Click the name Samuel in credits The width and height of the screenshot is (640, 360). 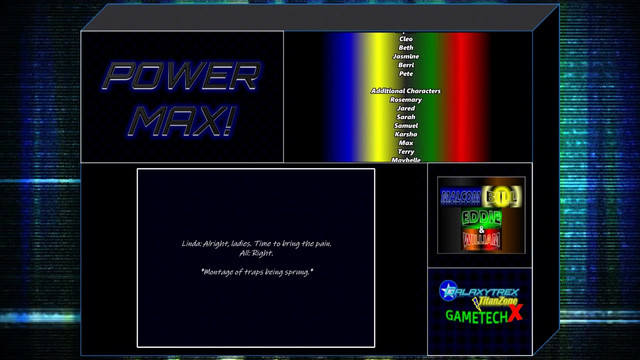pyautogui.click(x=406, y=126)
